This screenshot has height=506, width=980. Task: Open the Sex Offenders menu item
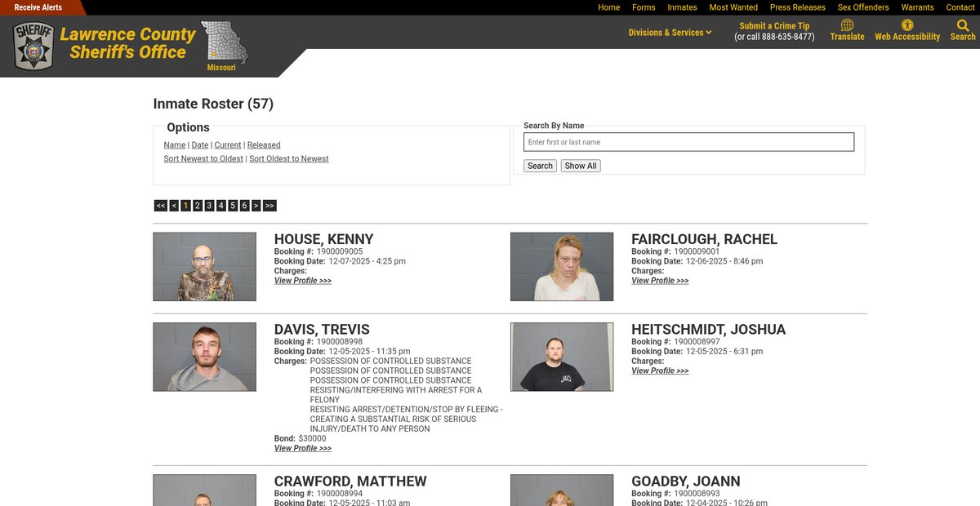tap(863, 7)
